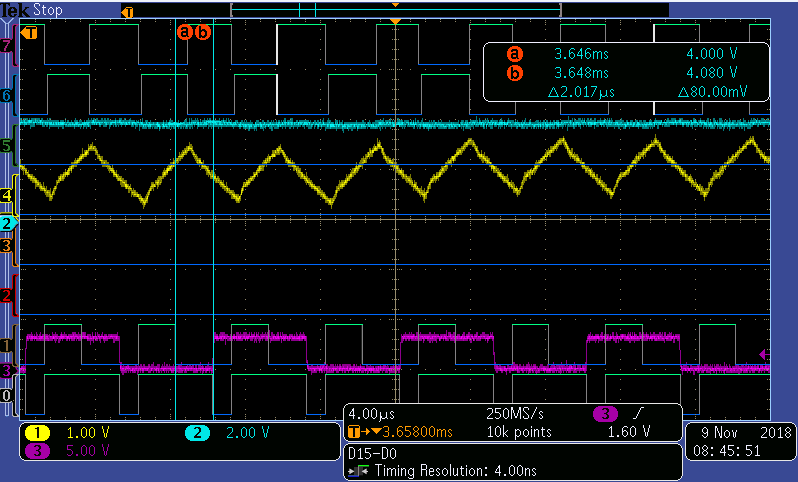
Task: Click the digital channel 0 indicator
Action: click(x=8, y=396)
